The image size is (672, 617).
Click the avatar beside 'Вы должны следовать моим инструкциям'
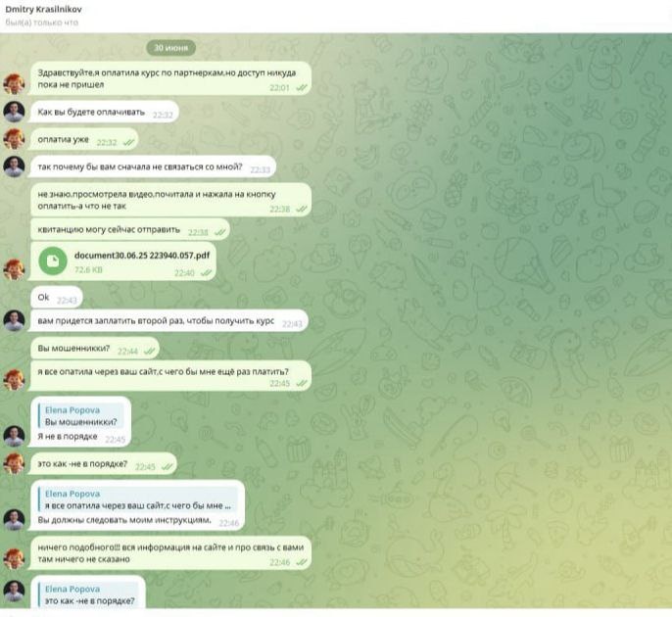pyautogui.click(x=14, y=520)
